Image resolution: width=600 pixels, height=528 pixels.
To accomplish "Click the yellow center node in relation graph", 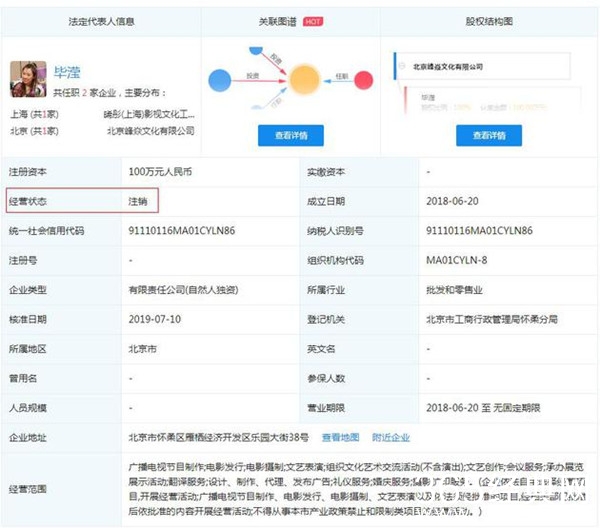I will [304, 80].
